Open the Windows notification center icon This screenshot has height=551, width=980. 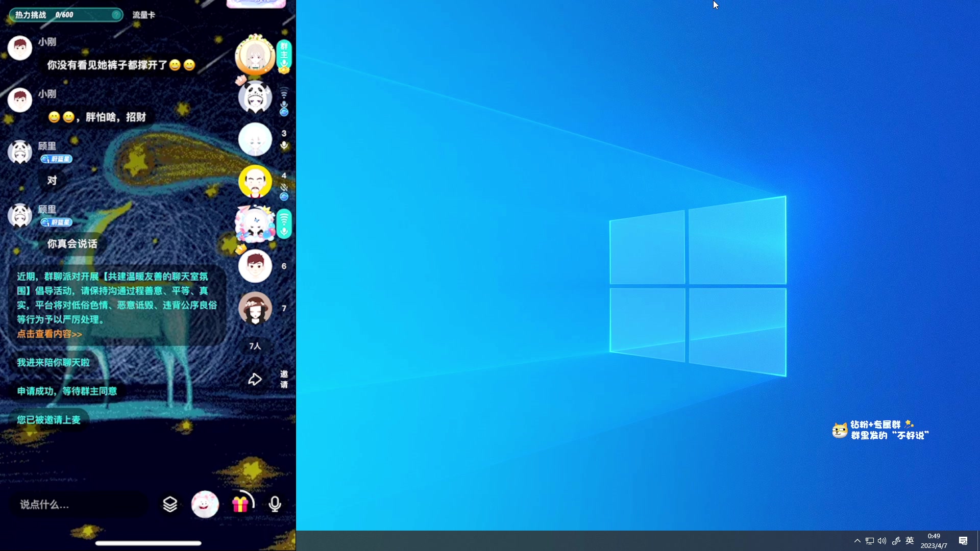tap(963, 541)
